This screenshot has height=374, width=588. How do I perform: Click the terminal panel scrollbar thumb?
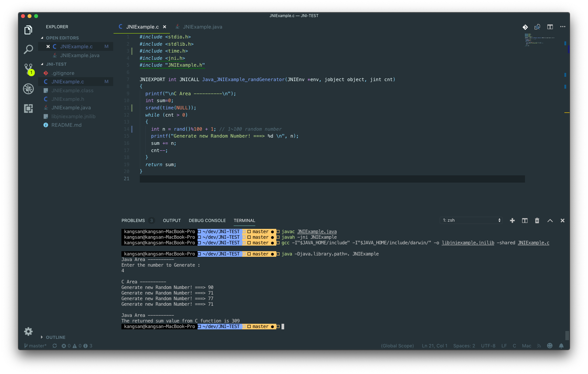click(x=567, y=335)
